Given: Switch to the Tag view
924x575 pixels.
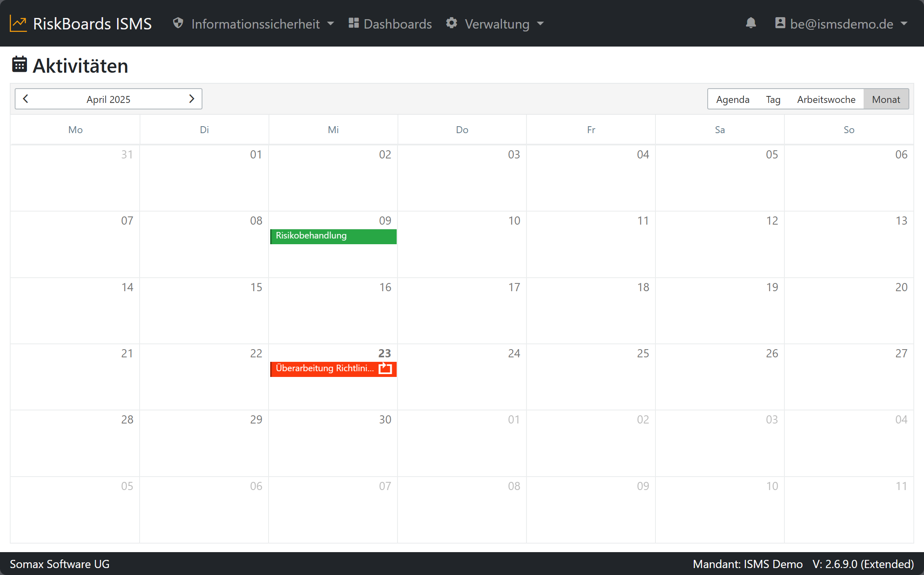Looking at the screenshot, I should coord(773,99).
